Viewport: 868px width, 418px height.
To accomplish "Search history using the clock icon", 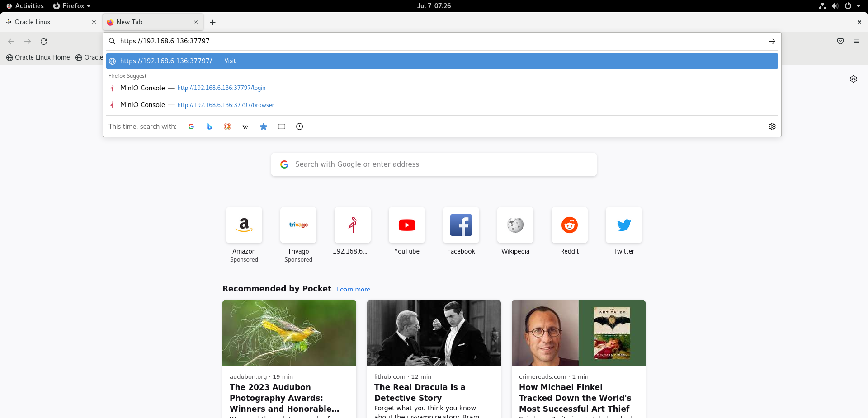I will [300, 127].
